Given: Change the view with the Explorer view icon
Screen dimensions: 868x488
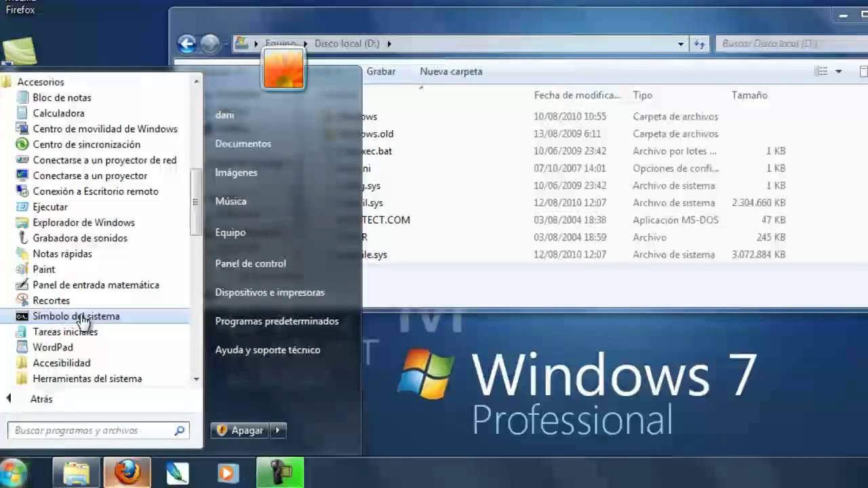Looking at the screenshot, I should point(821,71).
